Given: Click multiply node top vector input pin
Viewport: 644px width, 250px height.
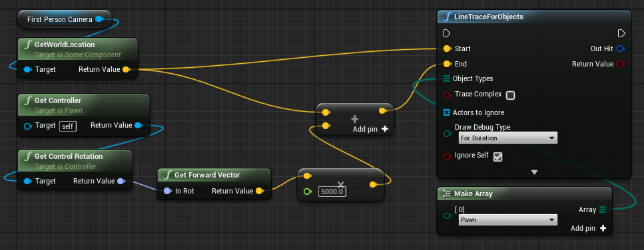Looking at the screenshot, I should pyautogui.click(x=307, y=176).
